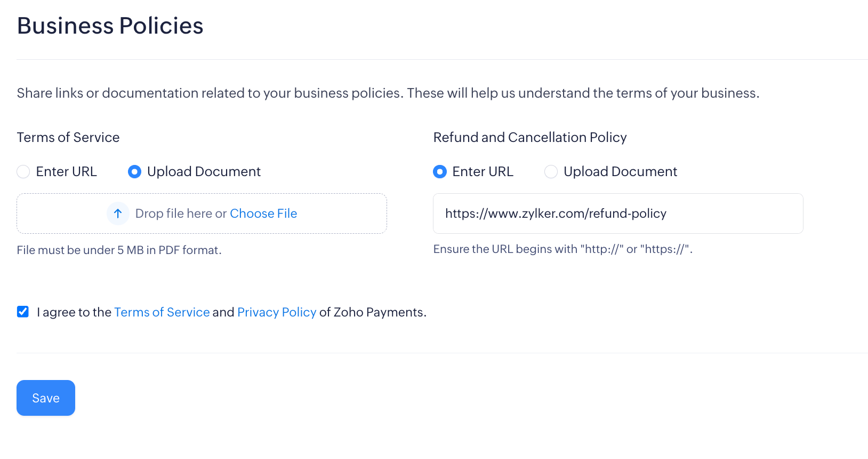868x459 pixels.
Task: Click the business policies description paragraph
Action: [x=388, y=93]
